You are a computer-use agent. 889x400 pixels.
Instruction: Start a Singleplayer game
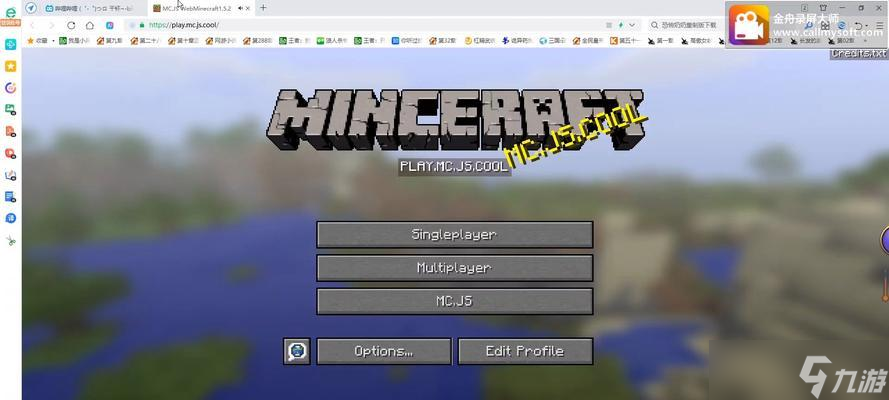click(455, 235)
